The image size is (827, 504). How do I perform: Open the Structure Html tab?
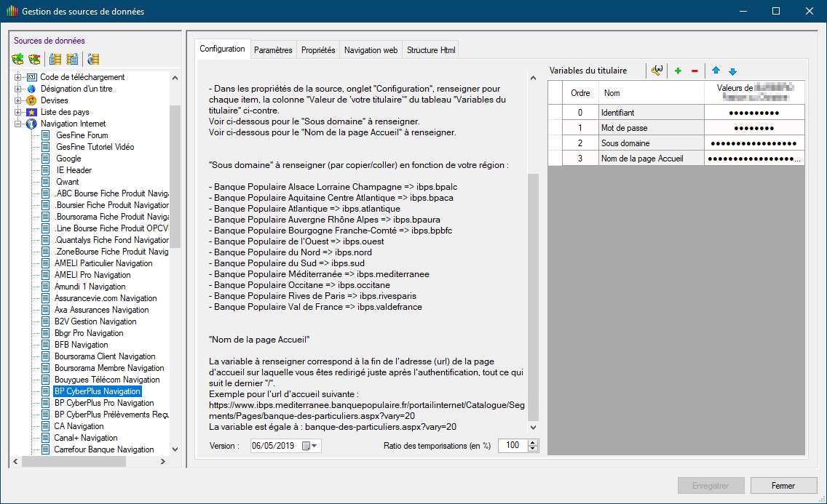click(431, 50)
